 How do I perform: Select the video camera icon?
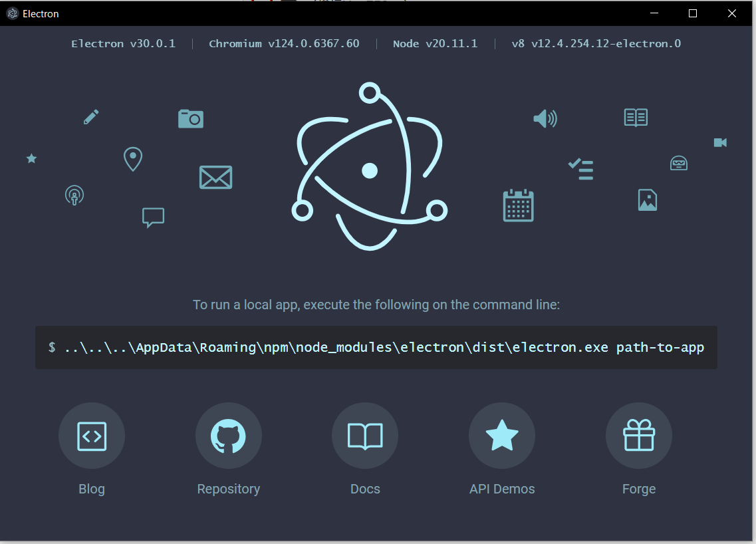pyautogui.click(x=720, y=142)
